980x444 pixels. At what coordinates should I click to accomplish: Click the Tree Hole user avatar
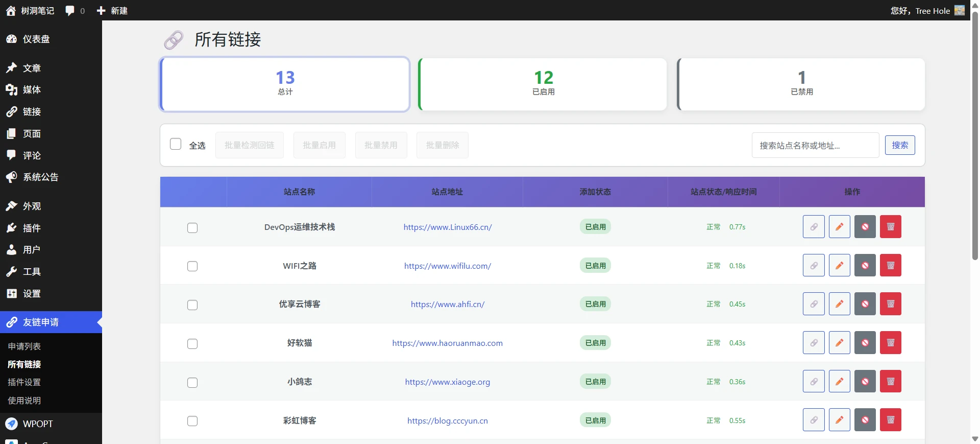coord(960,11)
